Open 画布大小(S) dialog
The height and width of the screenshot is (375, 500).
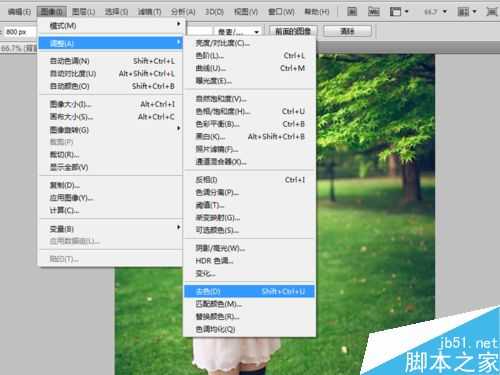click(x=110, y=117)
